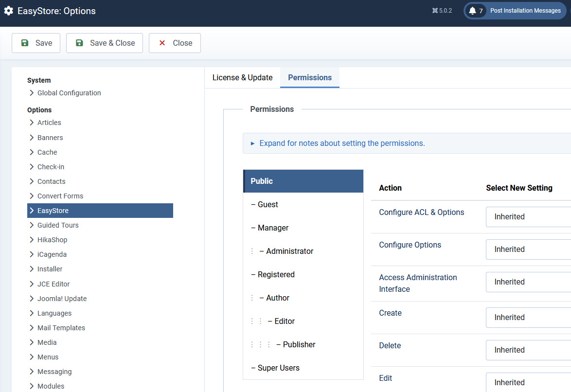Select the Permissions tab
Screen dimensions: 571x392
coord(310,78)
